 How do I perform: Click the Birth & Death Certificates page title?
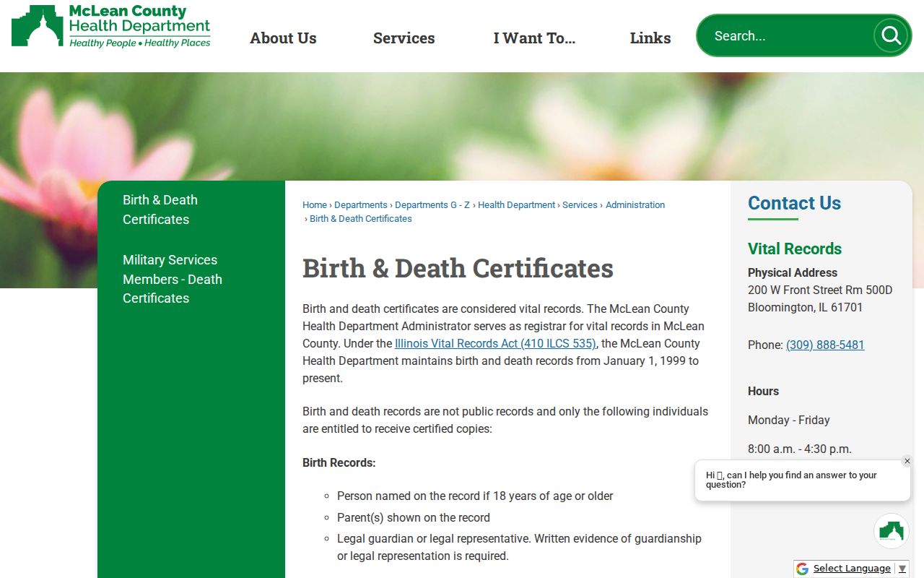(458, 268)
